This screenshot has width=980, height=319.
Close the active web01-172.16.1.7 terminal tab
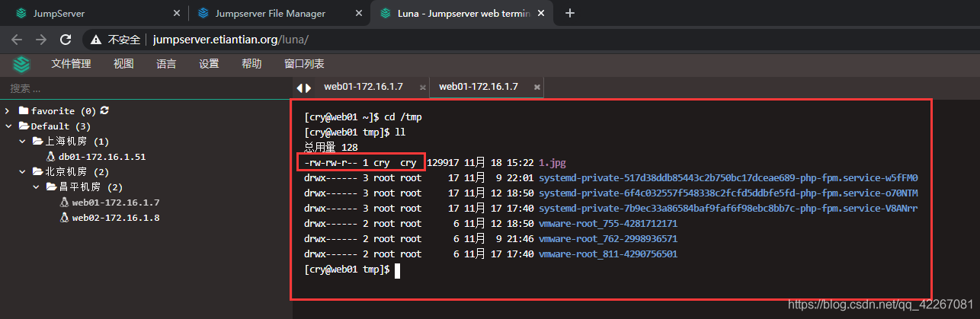536,88
